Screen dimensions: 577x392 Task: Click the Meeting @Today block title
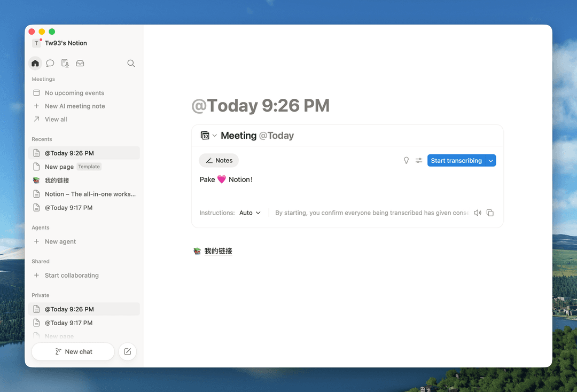click(x=257, y=135)
